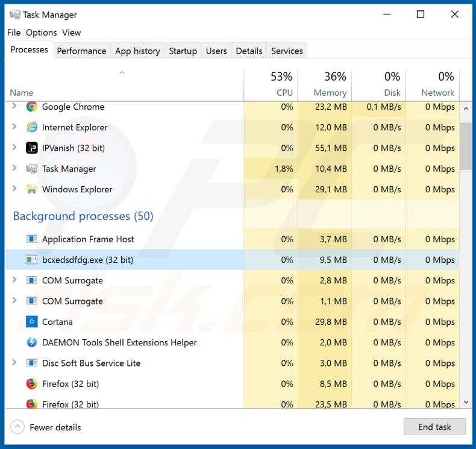Screen dimensions: 476x449
Task: Click the bcxedsdfdg.exe process icon
Action: coord(31,260)
